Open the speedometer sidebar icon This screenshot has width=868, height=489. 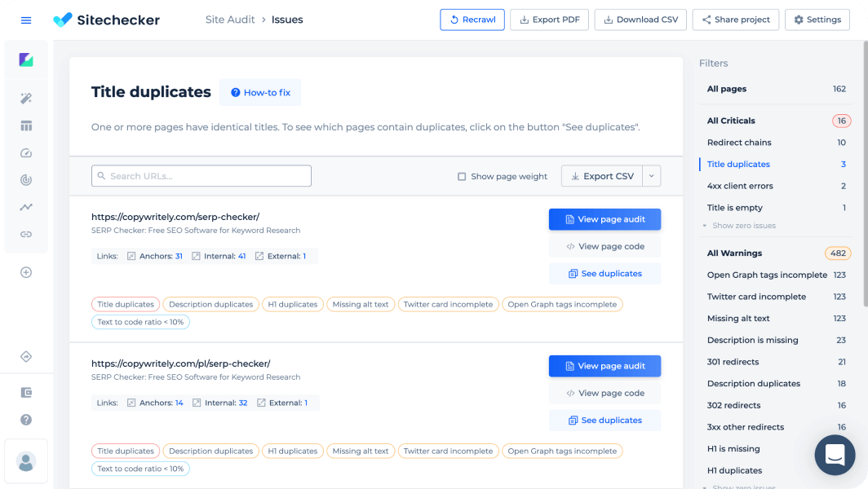pyautogui.click(x=26, y=153)
